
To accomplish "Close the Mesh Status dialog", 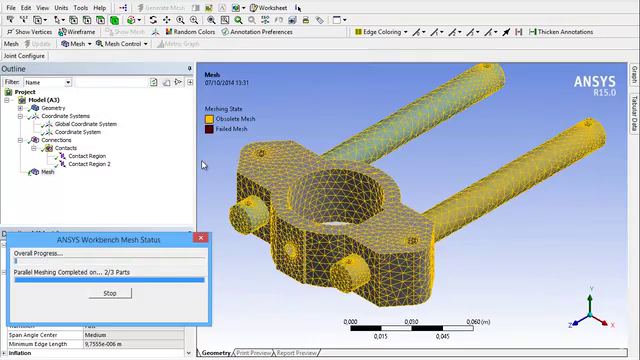I will 200,238.
